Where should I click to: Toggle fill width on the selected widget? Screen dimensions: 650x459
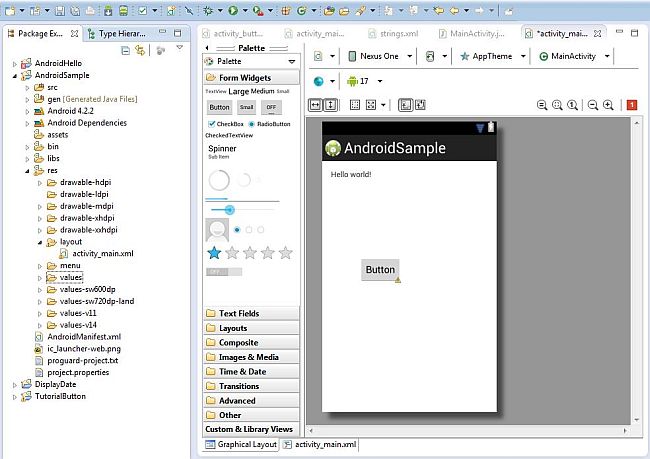315,105
